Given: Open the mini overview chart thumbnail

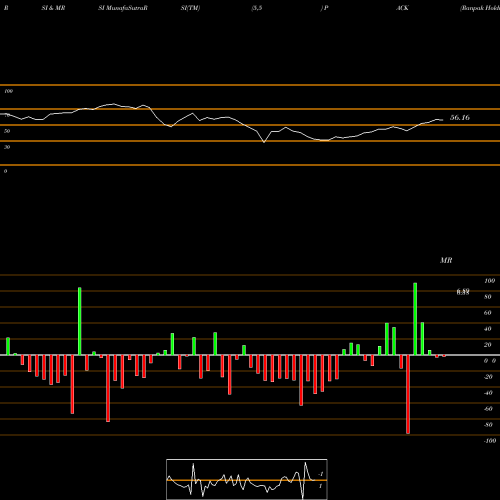Looking at the screenshot, I should pyautogui.click(x=247, y=479).
